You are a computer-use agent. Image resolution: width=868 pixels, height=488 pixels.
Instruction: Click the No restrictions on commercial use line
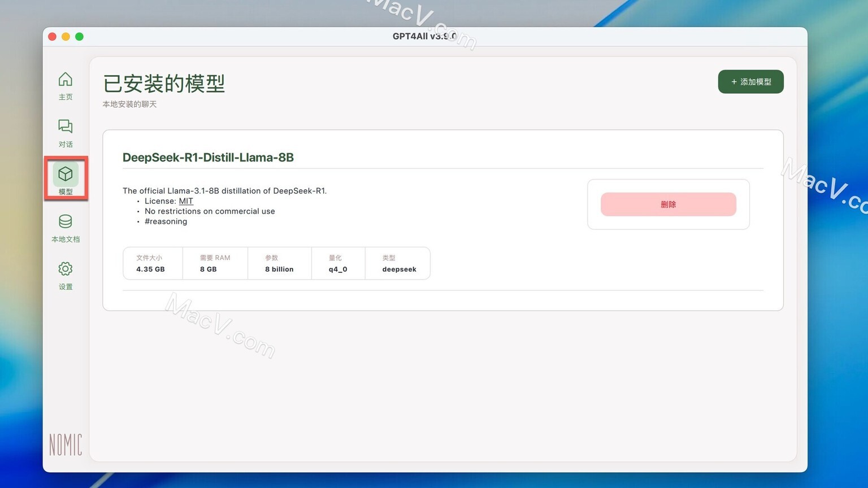tap(210, 211)
